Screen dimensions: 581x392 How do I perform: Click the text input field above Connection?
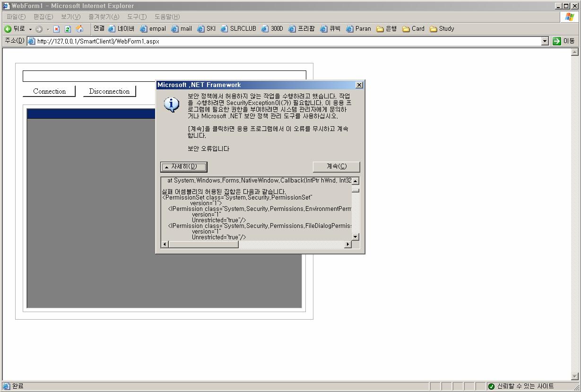tap(164, 76)
